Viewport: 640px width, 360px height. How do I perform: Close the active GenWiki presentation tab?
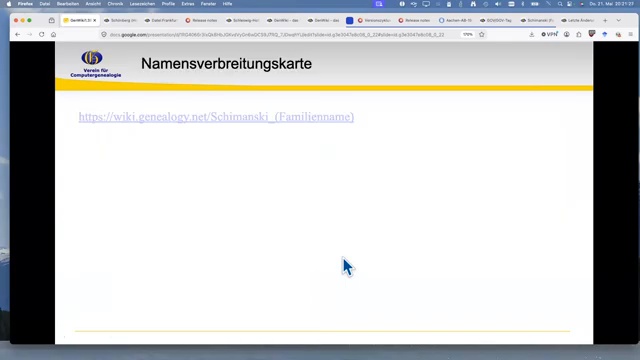coord(95,20)
